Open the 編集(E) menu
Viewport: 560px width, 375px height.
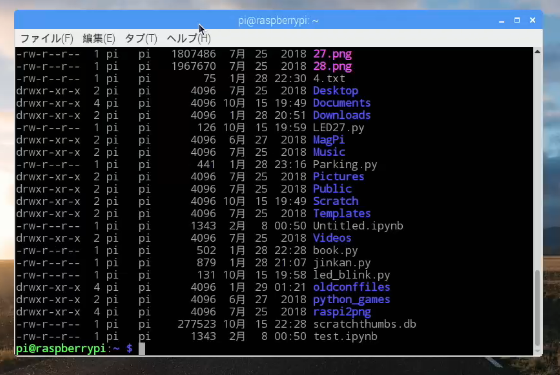pyautogui.click(x=99, y=38)
